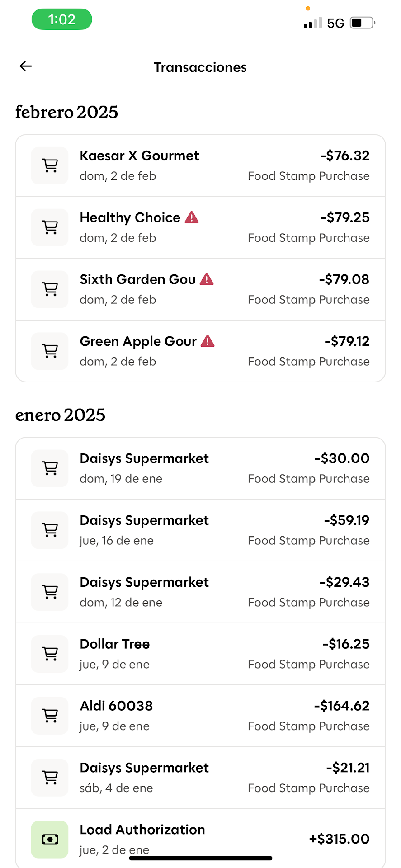
Task: Open Daisys Supermarket transaction from 16 de ene
Action: click(200, 530)
